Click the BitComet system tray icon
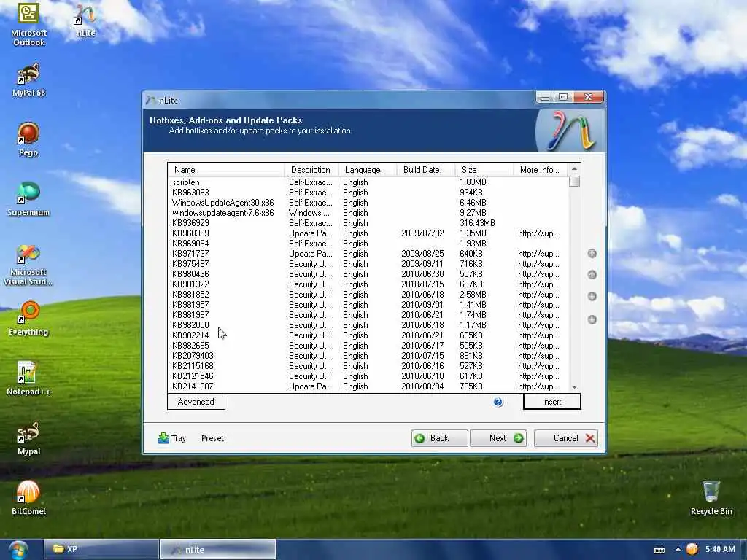747x560 pixels. 692,549
